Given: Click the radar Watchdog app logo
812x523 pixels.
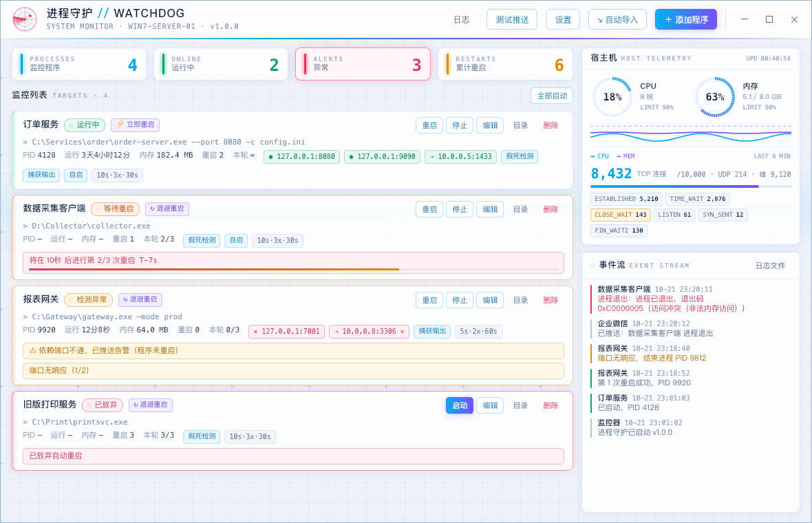Looking at the screenshot, I should [x=24, y=20].
